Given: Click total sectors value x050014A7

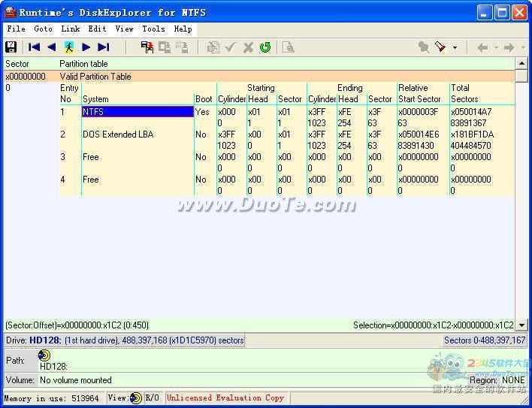Looking at the screenshot, I should 471,112.
